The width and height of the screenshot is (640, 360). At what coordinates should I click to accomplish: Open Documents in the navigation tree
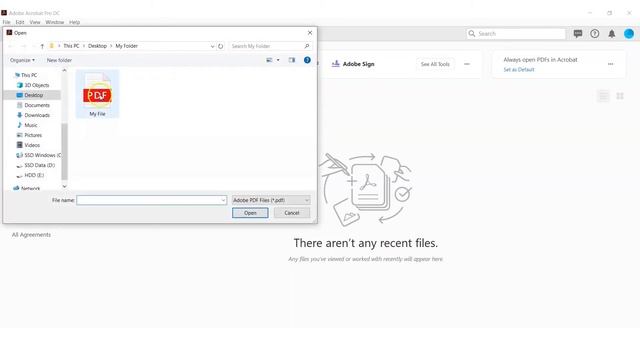[37, 105]
